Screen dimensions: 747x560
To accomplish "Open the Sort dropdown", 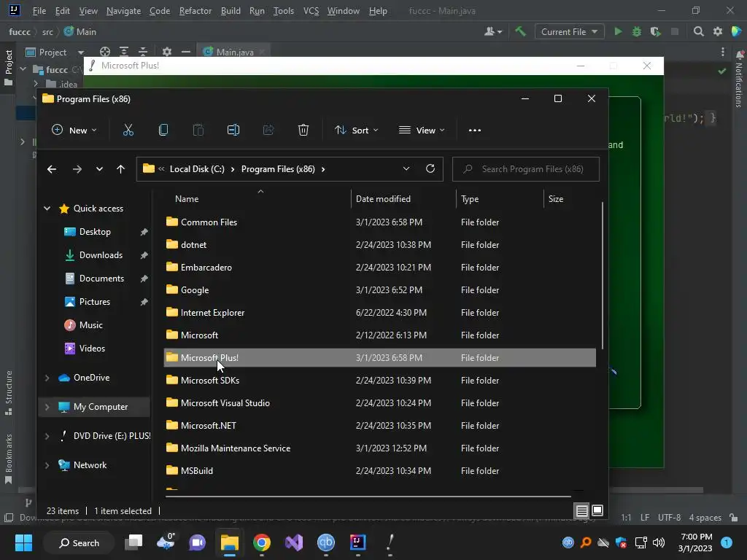I will pos(356,130).
